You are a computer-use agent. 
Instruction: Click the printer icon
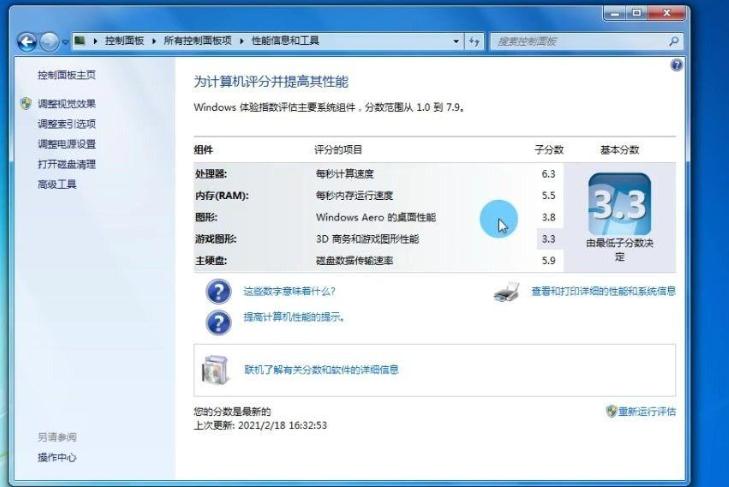click(507, 292)
